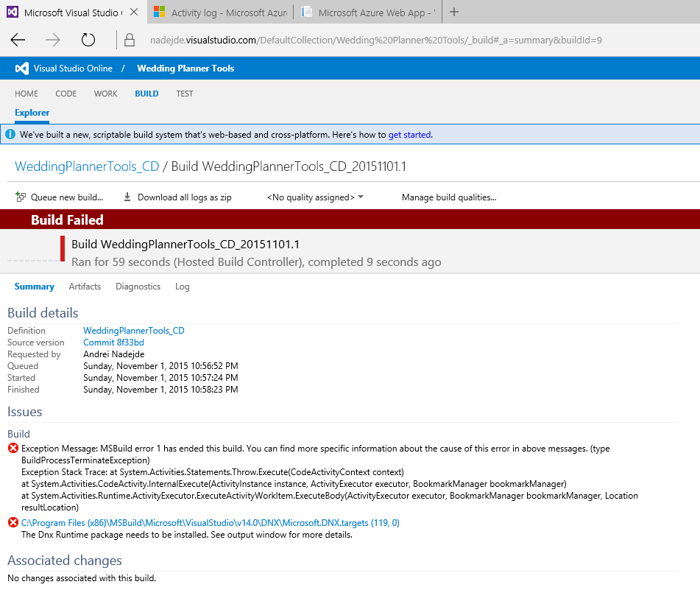The height and width of the screenshot is (604, 700).
Task: Click the info icon in notification bar
Action: (x=10, y=135)
